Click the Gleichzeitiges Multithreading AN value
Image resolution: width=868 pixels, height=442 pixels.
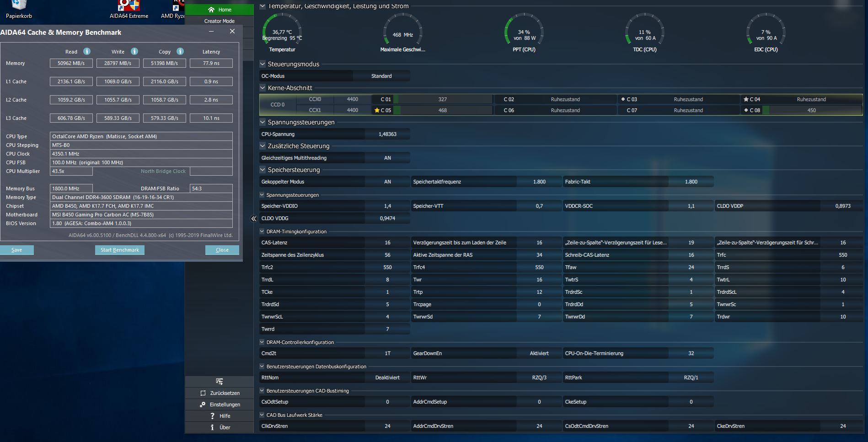pos(387,158)
